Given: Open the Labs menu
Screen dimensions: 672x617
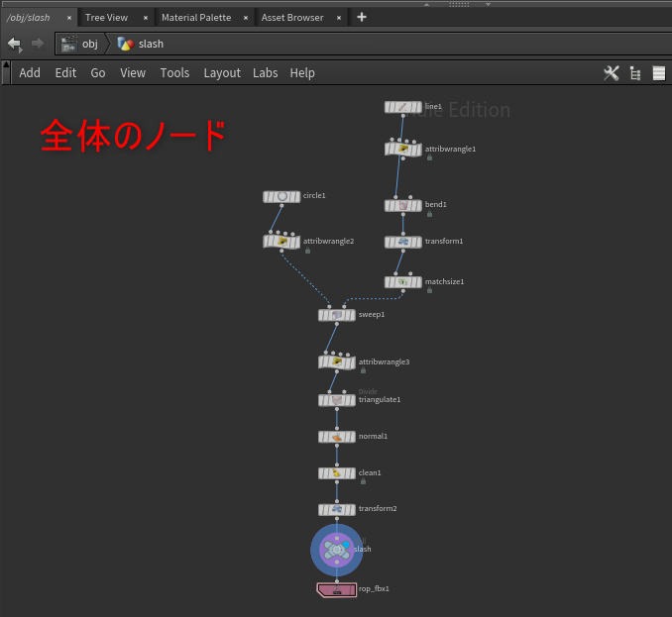Looking at the screenshot, I should click(x=266, y=72).
